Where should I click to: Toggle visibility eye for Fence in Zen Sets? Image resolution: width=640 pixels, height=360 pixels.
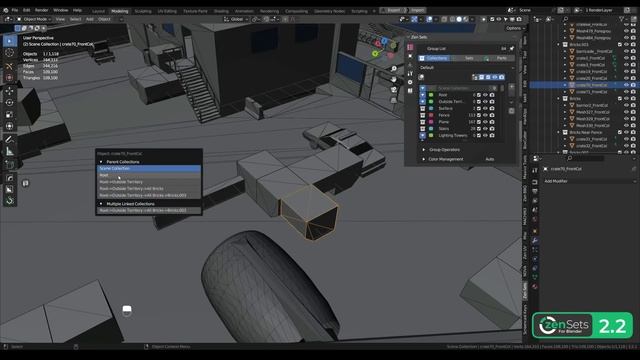click(485, 115)
